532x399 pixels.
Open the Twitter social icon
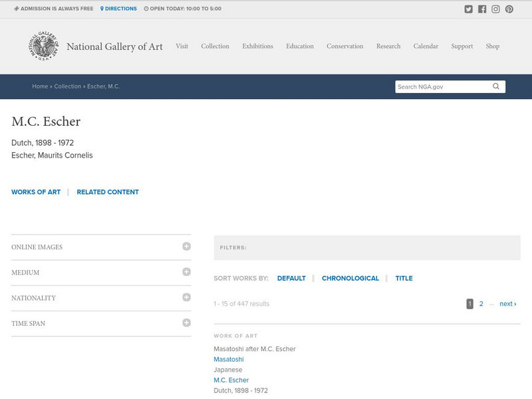coord(468,9)
